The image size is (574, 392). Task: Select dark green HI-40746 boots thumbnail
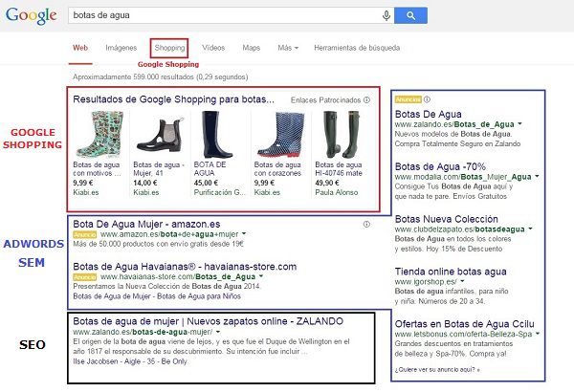(x=342, y=134)
